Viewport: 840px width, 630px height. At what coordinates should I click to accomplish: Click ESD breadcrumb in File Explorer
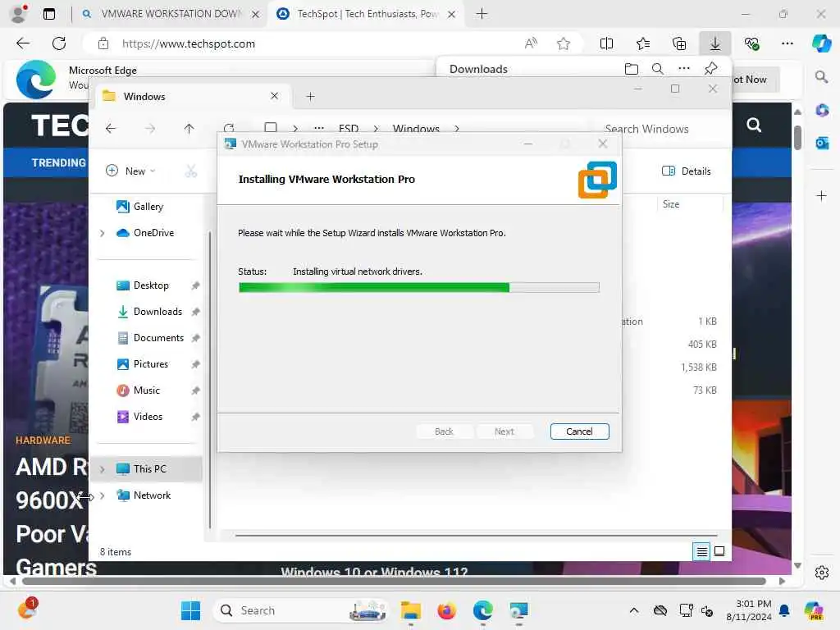[x=349, y=129]
